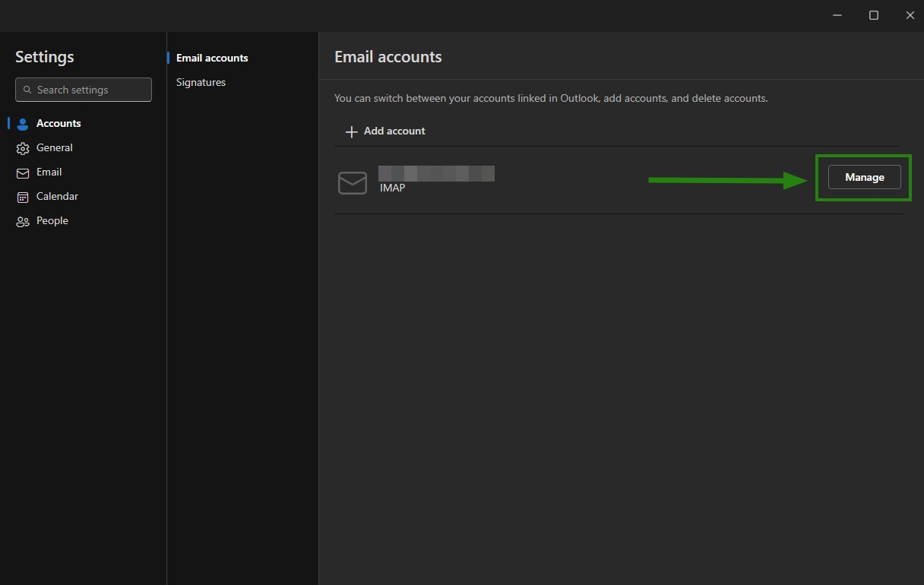This screenshot has width=924, height=585.
Task: Go to the Email settings label
Action: pos(49,172)
